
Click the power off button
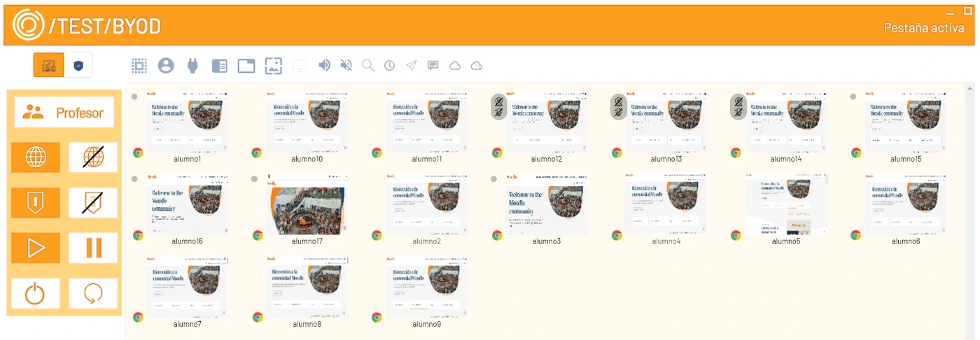[36, 293]
